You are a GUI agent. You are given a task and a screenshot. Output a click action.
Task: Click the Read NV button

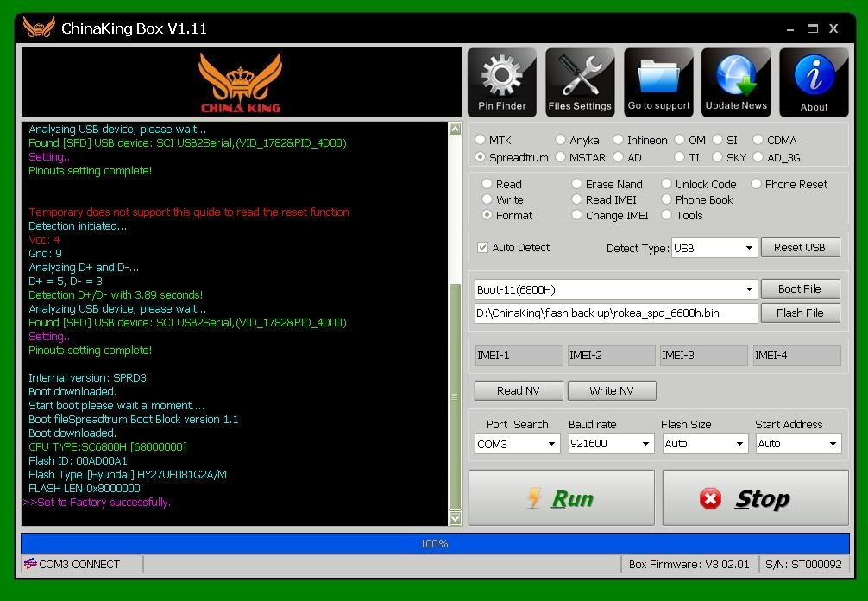[x=519, y=390]
